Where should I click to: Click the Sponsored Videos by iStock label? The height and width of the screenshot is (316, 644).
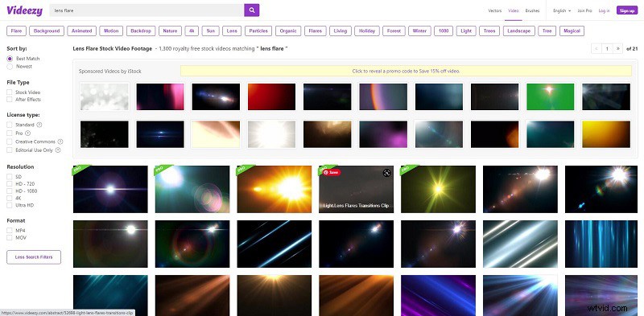click(x=110, y=71)
